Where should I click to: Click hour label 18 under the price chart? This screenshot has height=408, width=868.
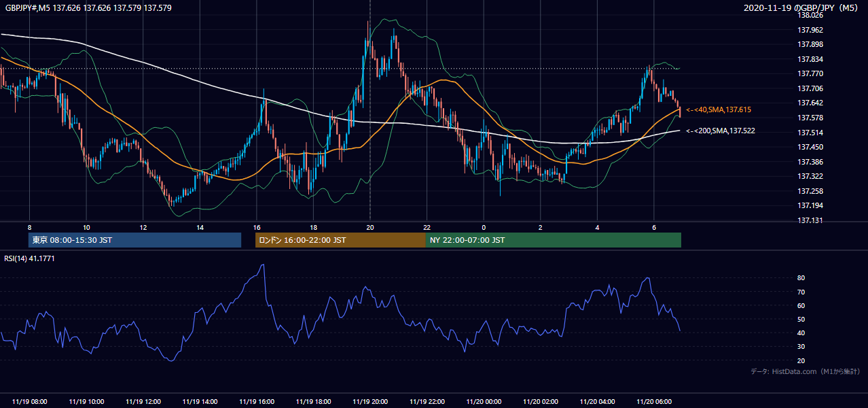pyautogui.click(x=313, y=227)
